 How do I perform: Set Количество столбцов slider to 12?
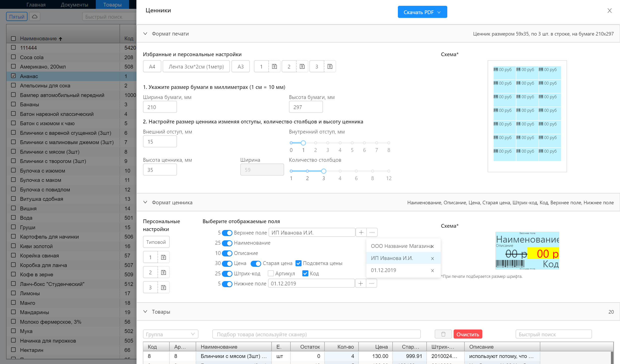[389, 171]
